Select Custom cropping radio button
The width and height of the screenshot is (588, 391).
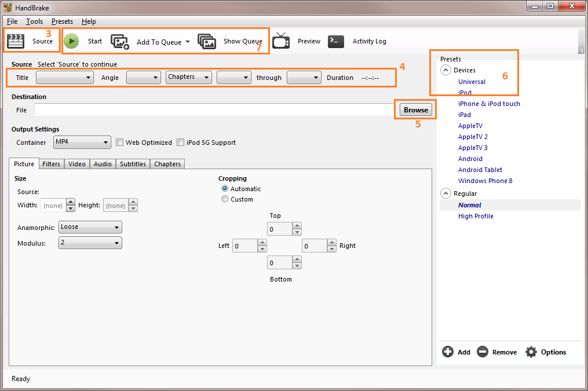coord(225,199)
